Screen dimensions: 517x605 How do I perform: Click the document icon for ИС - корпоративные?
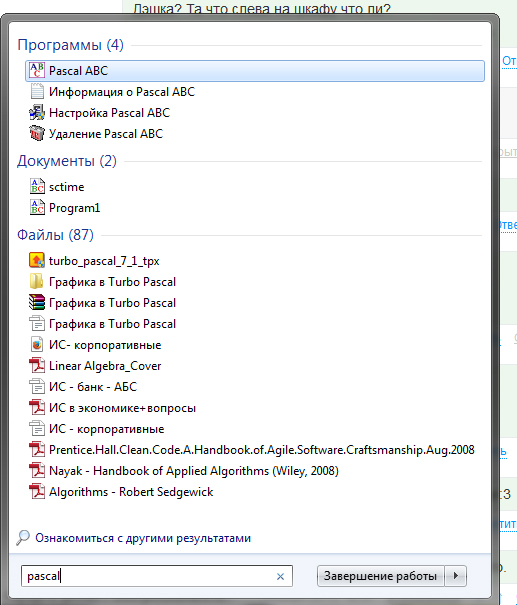pyautogui.click(x=37, y=429)
